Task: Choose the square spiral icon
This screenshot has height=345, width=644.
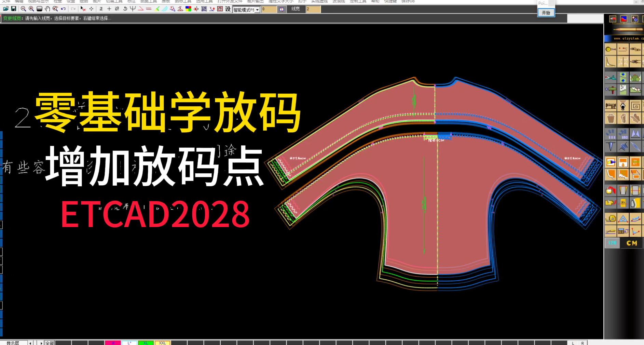Action: [635, 106]
